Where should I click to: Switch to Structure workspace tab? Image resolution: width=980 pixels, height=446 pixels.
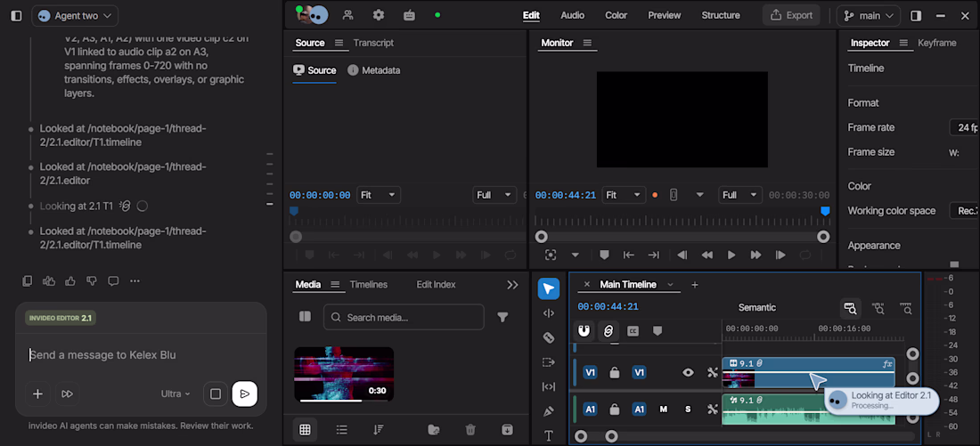point(721,16)
